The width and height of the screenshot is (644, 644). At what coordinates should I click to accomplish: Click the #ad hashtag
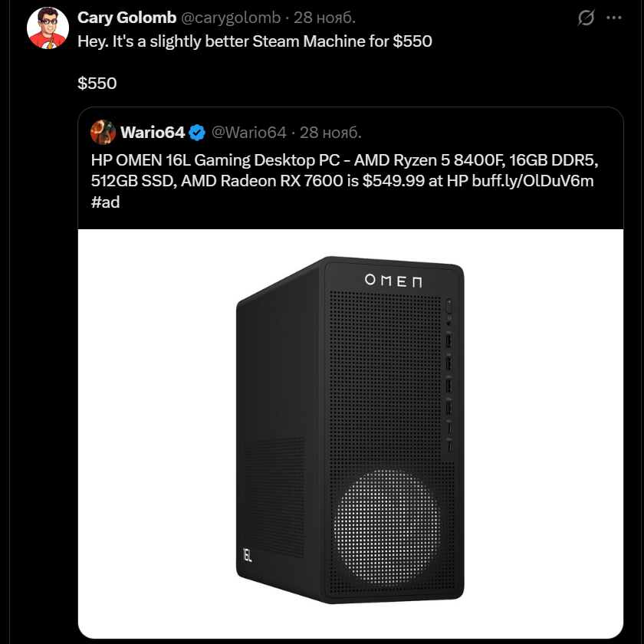click(x=105, y=202)
